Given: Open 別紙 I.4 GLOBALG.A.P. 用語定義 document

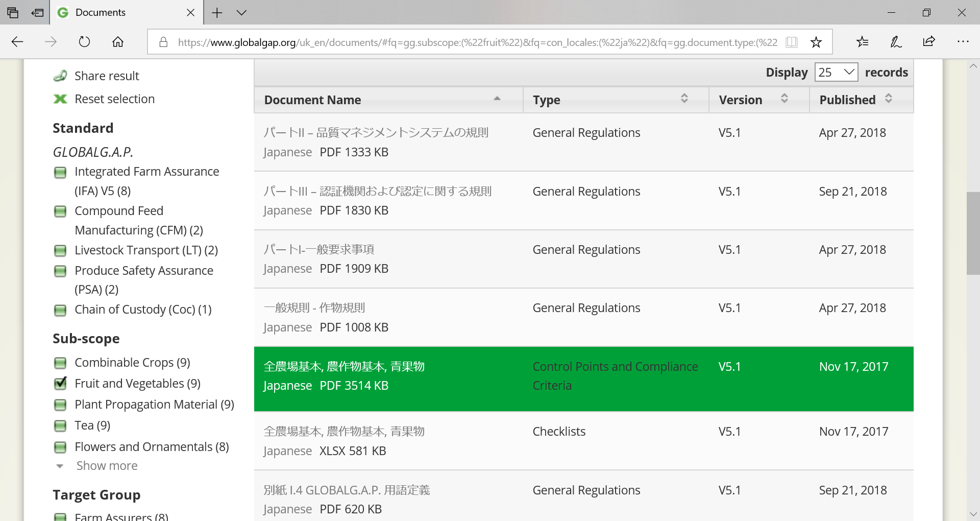Looking at the screenshot, I should [x=347, y=490].
